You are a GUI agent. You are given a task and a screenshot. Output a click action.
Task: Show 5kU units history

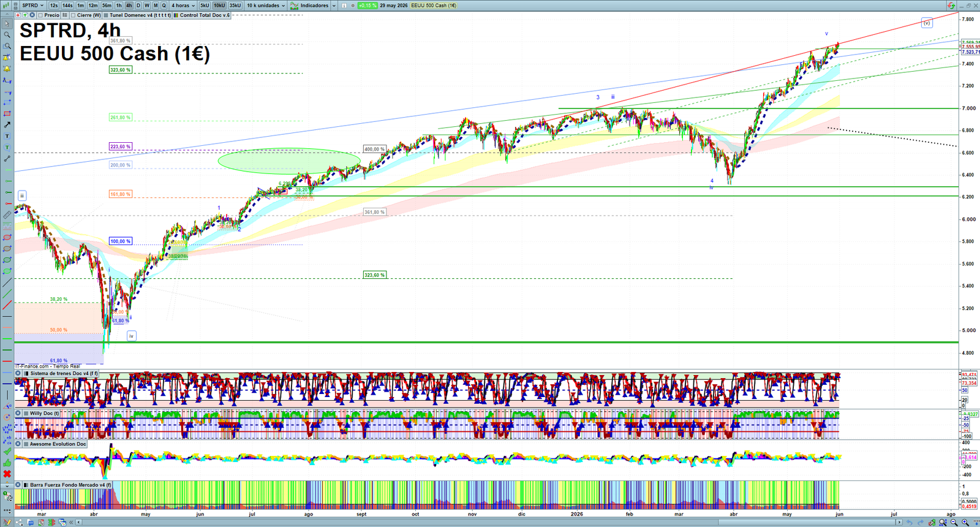click(x=205, y=5)
